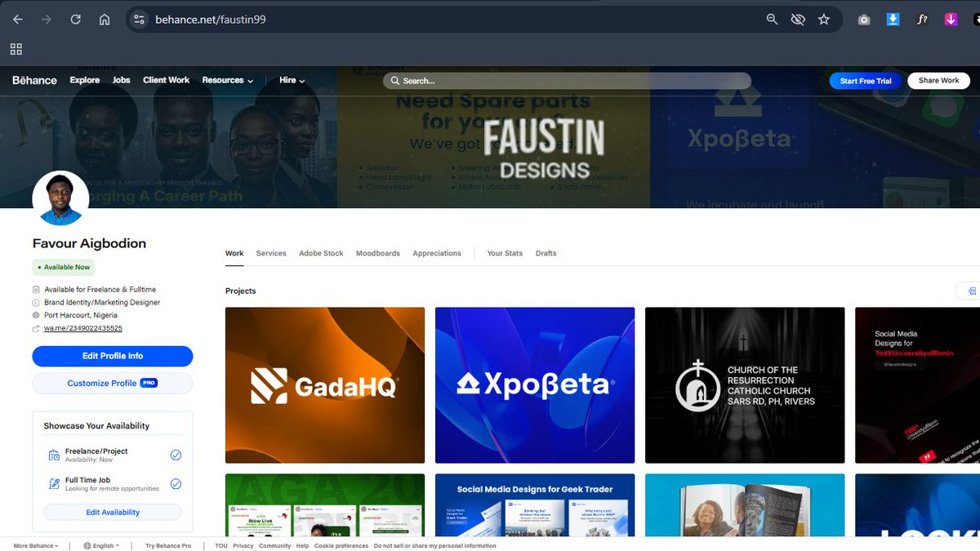980x551 pixels.
Task: Open the f? font finder extension
Action: click(x=922, y=20)
